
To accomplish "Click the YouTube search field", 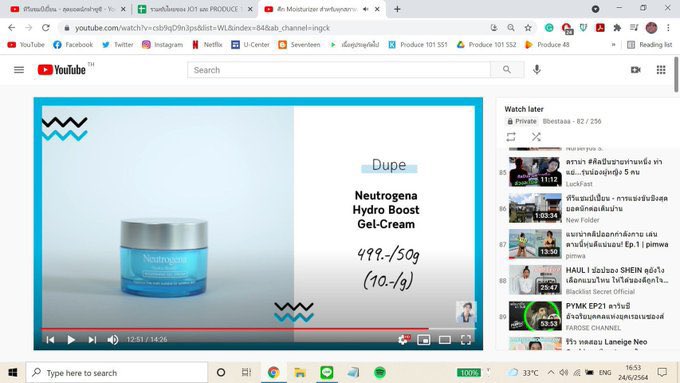I will click(x=339, y=70).
